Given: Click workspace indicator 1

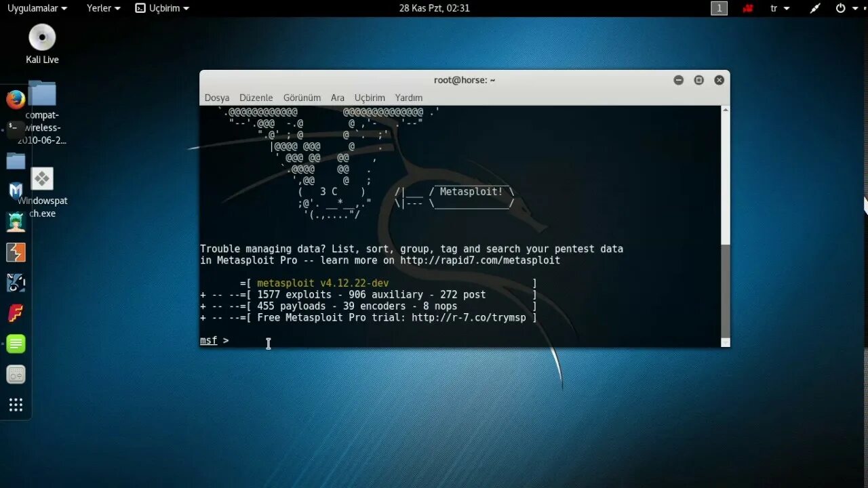Looking at the screenshot, I should coord(719,8).
